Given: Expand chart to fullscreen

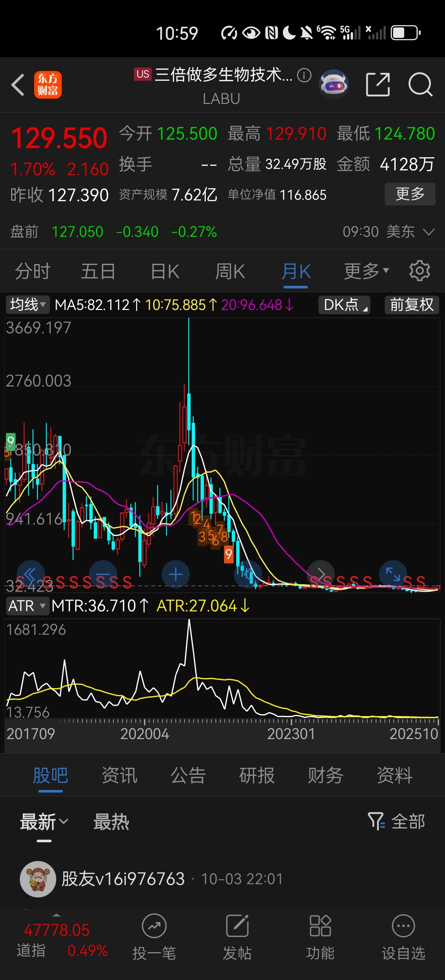Looking at the screenshot, I should pos(393,574).
